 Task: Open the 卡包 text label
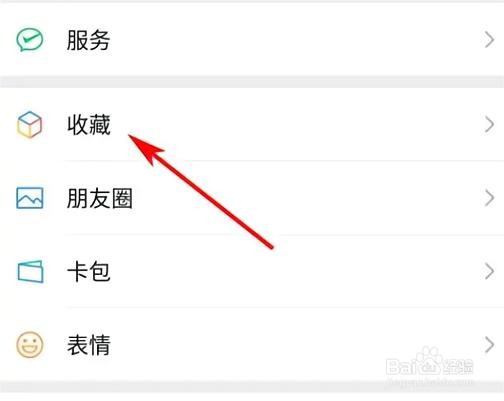tap(88, 271)
